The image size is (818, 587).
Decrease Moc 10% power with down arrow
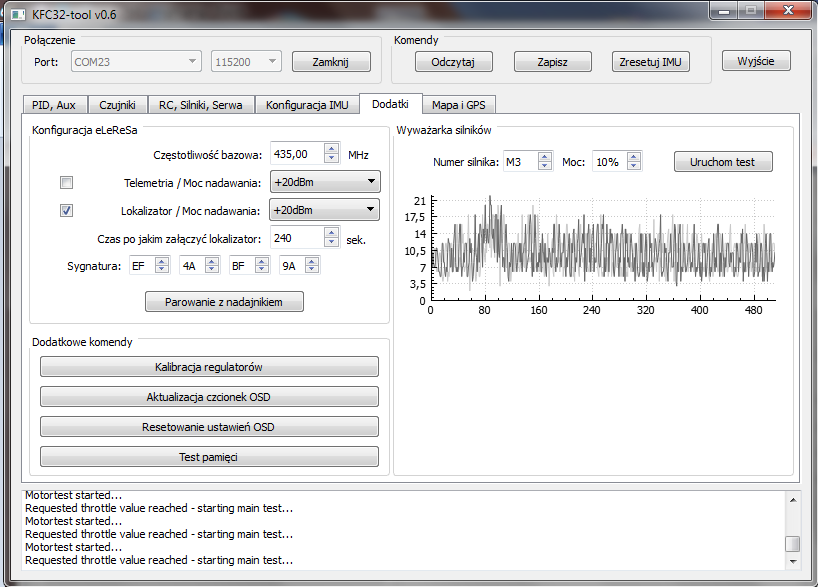633,166
